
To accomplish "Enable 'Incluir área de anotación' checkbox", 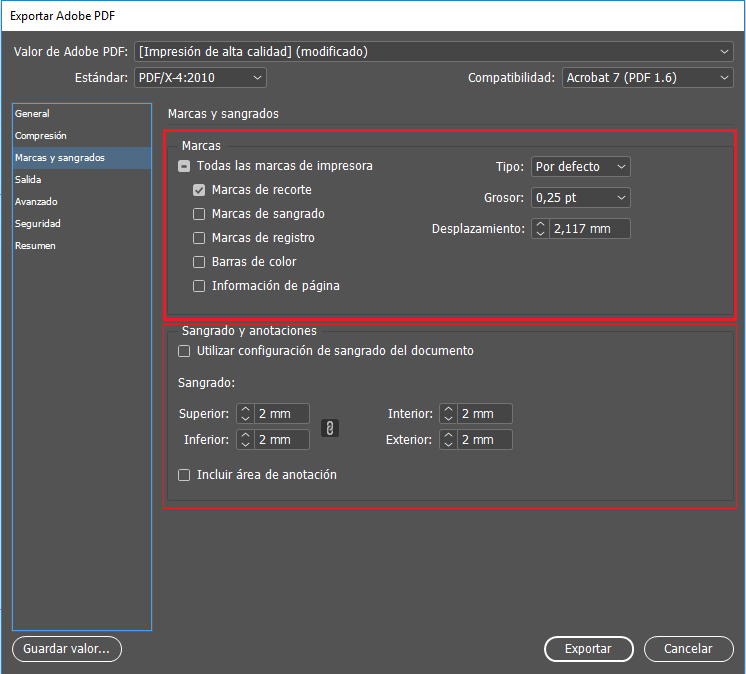I will (184, 475).
